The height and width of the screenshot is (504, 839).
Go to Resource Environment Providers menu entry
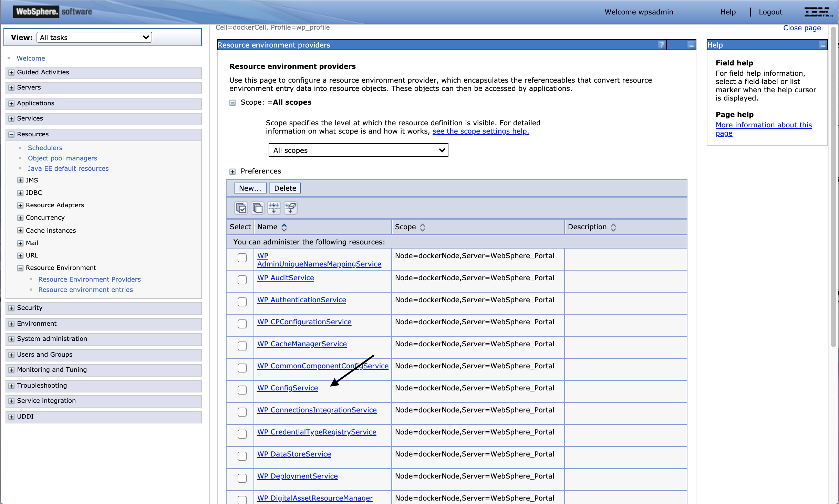(89, 279)
